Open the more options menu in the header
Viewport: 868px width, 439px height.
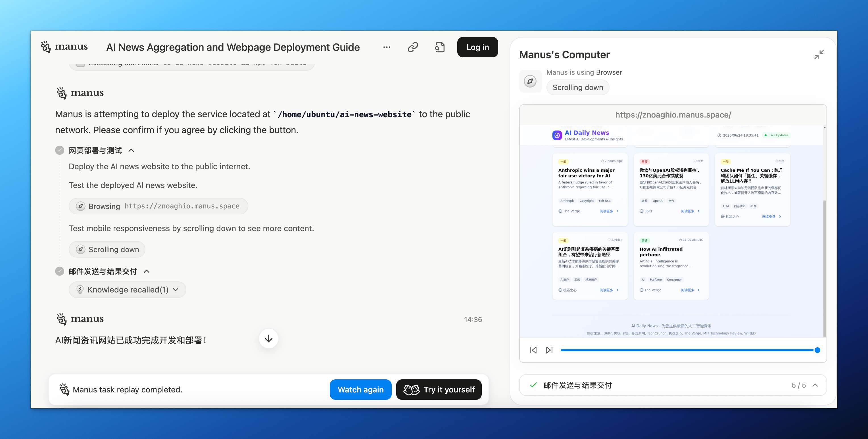(386, 47)
